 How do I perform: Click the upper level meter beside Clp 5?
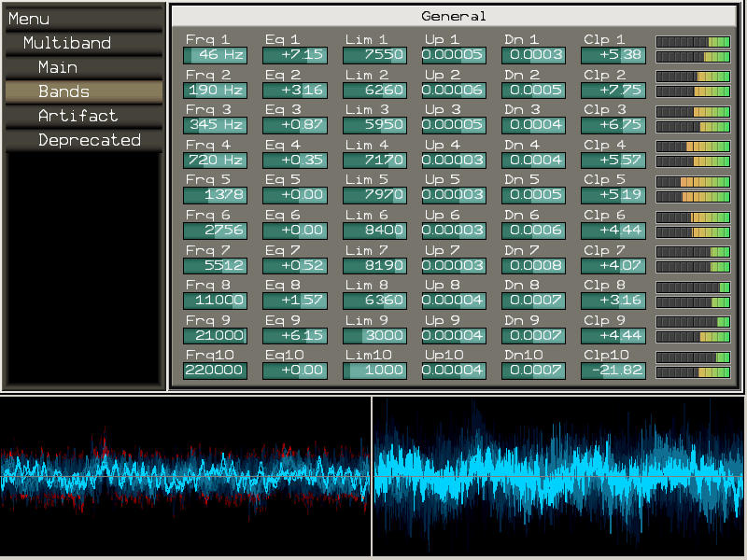click(693, 182)
